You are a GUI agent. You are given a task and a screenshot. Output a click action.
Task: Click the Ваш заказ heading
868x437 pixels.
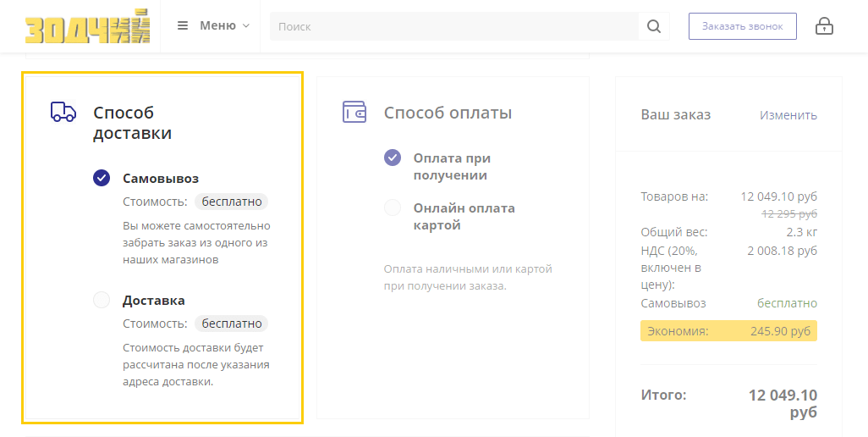[x=675, y=115]
